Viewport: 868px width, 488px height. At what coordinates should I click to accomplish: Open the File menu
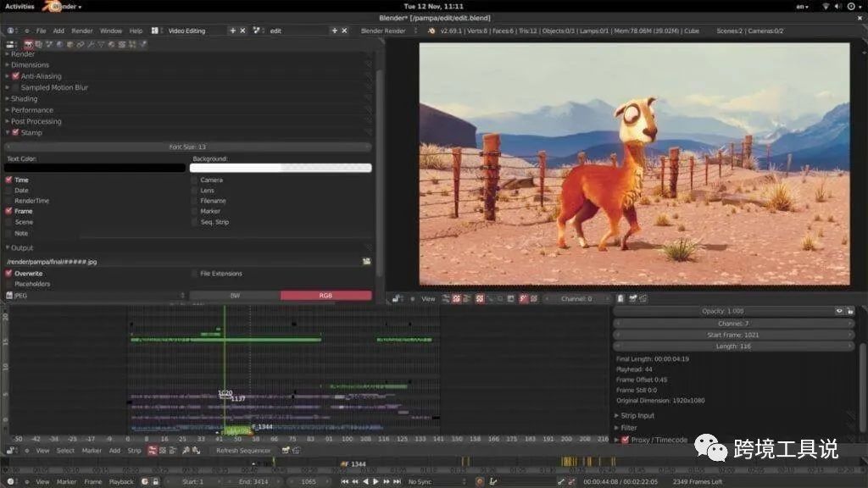41,30
